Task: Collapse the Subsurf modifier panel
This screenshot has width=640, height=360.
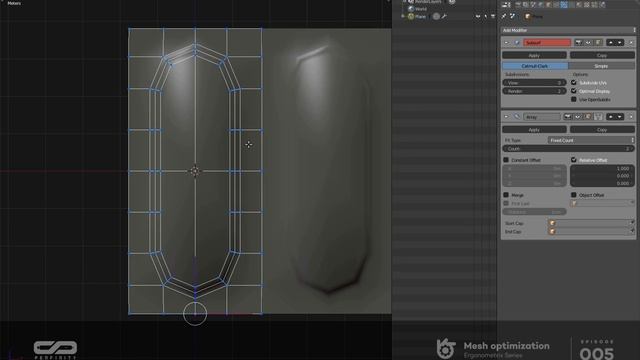Action: coord(507,42)
